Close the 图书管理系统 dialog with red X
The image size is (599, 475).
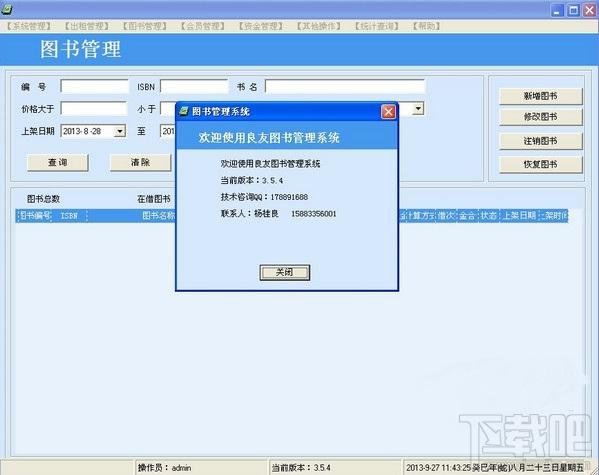[388, 112]
